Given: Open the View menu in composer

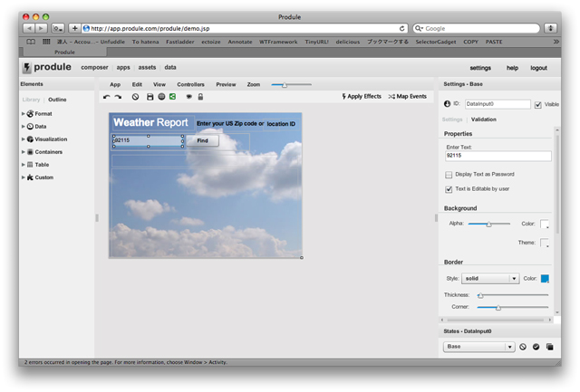Looking at the screenshot, I should 159,84.
